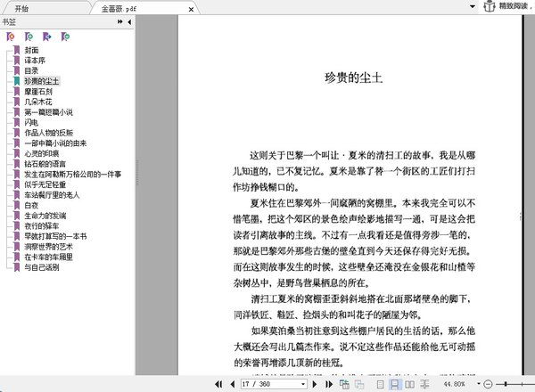Click the zoom out minus button

(489, 385)
